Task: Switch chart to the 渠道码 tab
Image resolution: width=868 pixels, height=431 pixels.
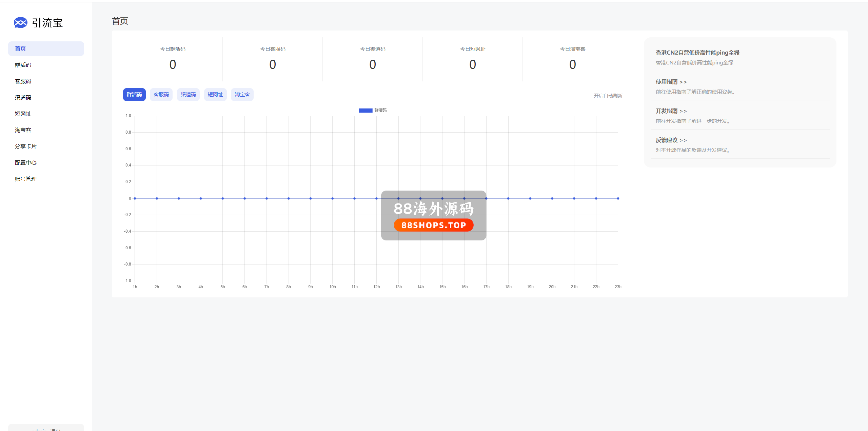Action: point(188,95)
